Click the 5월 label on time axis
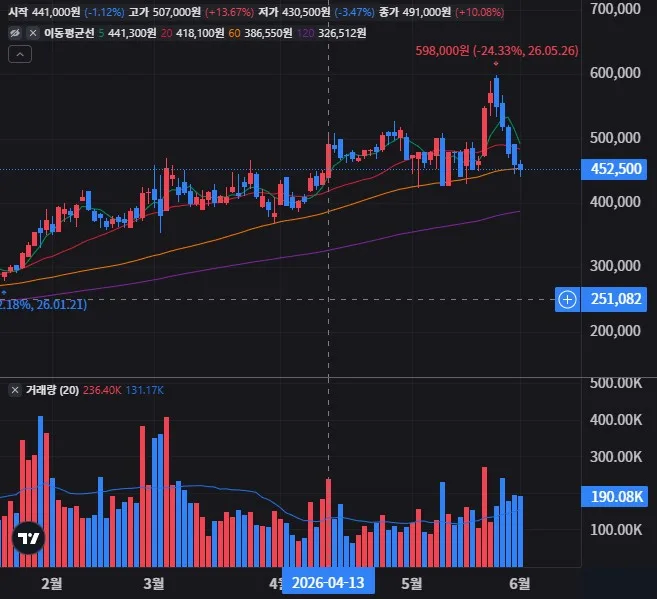Screen dimensions: 657x599 pyautogui.click(x=411, y=583)
